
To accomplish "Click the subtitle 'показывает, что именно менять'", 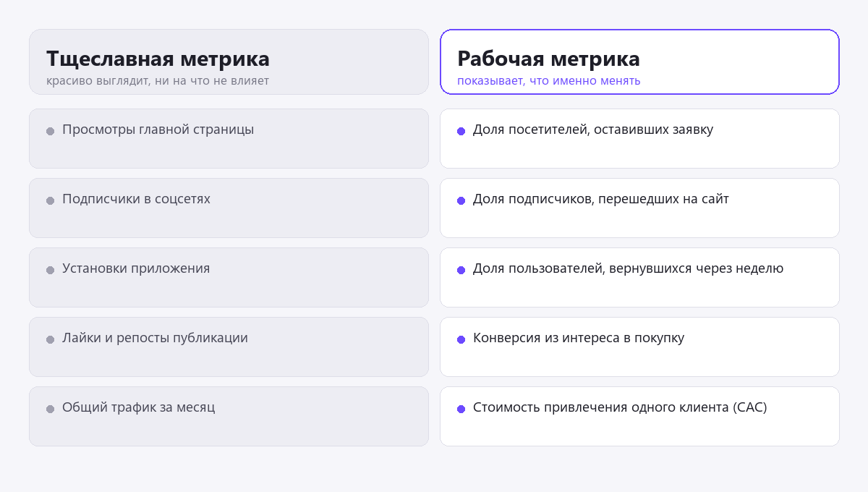I will (x=549, y=81).
